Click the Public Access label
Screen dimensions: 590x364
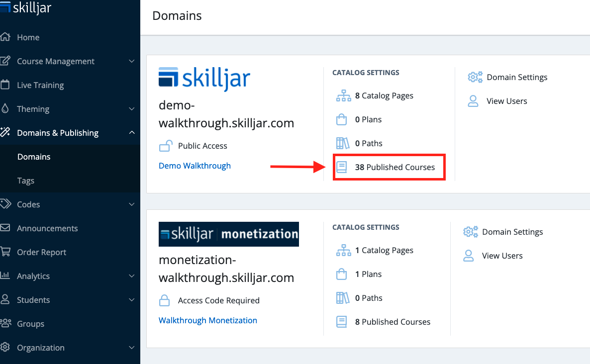click(202, 146)
